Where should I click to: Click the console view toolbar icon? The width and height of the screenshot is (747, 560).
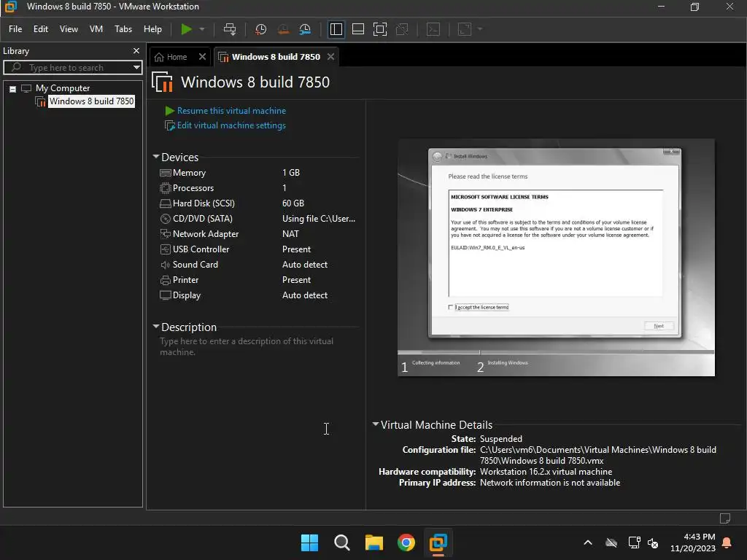[433, 29]
